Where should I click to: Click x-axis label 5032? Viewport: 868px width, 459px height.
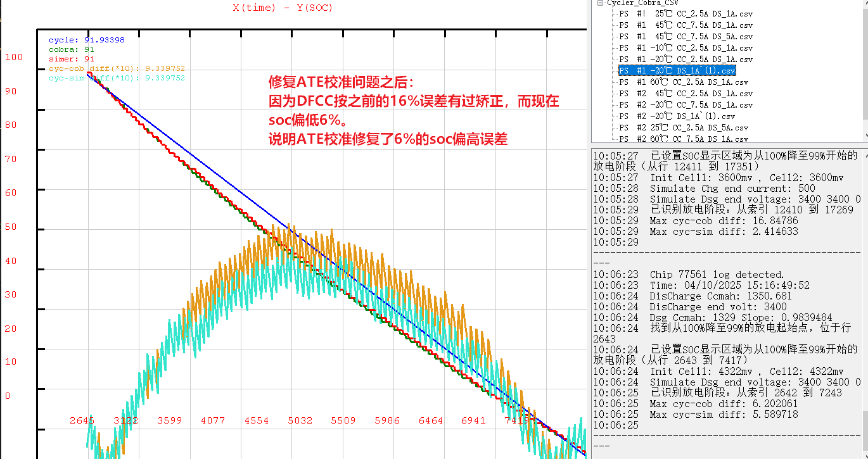tap(300, 420)
